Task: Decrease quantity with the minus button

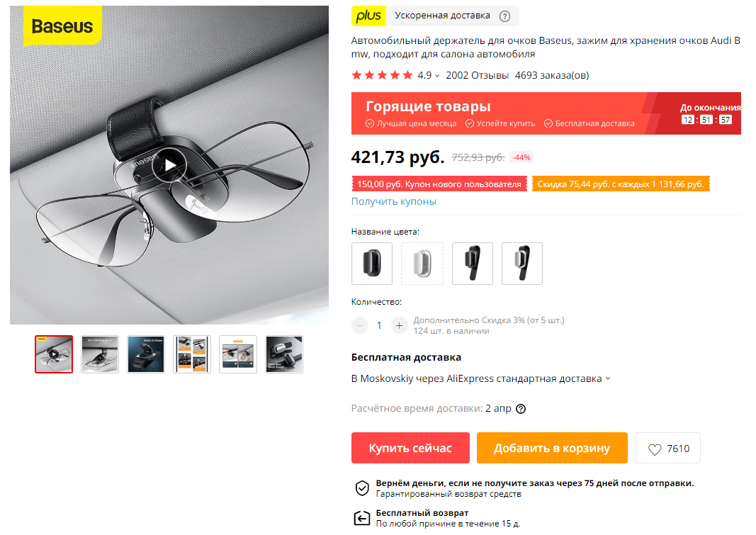Action: click(x=360, y=326)
